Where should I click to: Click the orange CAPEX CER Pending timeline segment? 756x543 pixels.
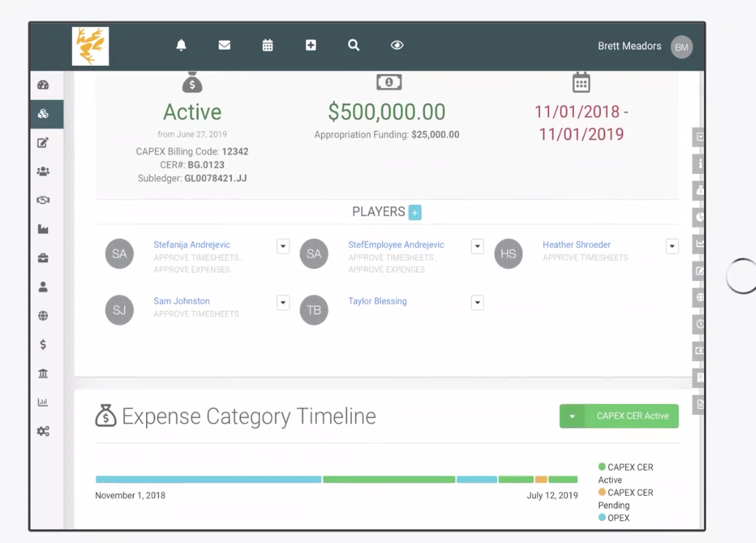tap(541, 479)
